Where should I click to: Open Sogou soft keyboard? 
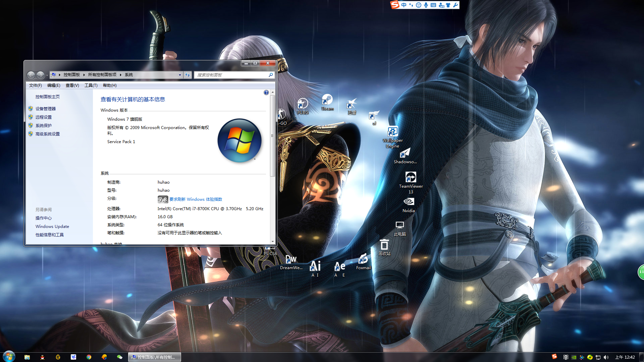click(x=433, y=5)
